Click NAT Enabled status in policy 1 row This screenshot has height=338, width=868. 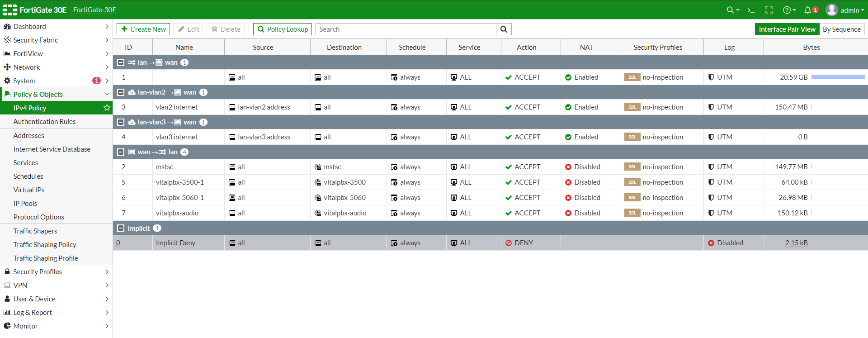pos(582,77)
